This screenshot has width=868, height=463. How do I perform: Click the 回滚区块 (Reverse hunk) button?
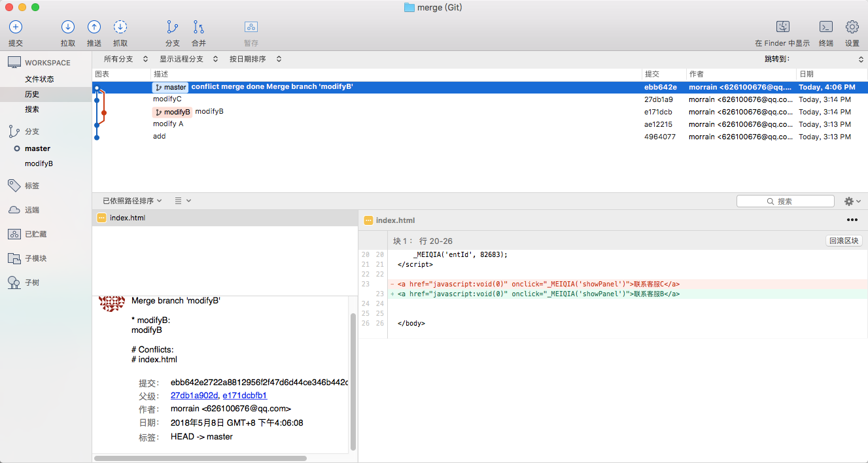coord(844,241)
